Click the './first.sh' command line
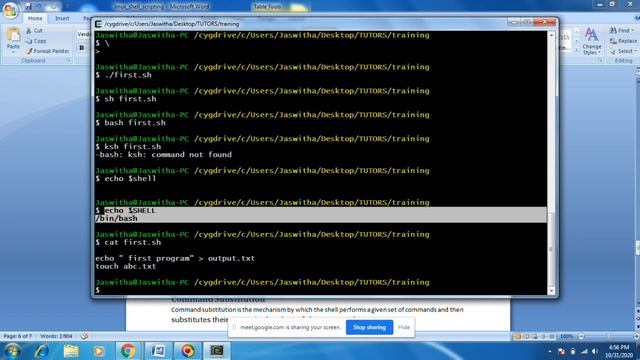 (x=124, y=75)
